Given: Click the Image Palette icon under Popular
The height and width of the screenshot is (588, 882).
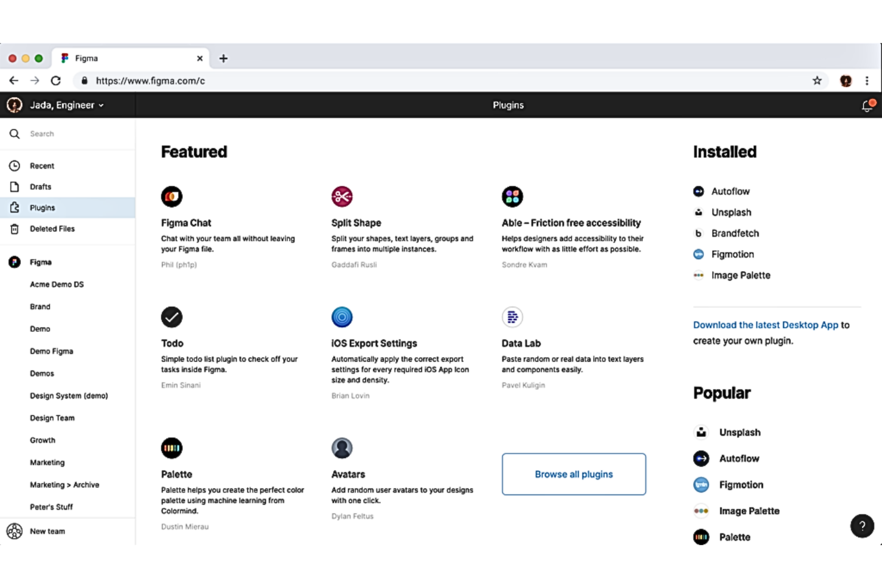Looking at the screenshot, I should pos(701,511).
